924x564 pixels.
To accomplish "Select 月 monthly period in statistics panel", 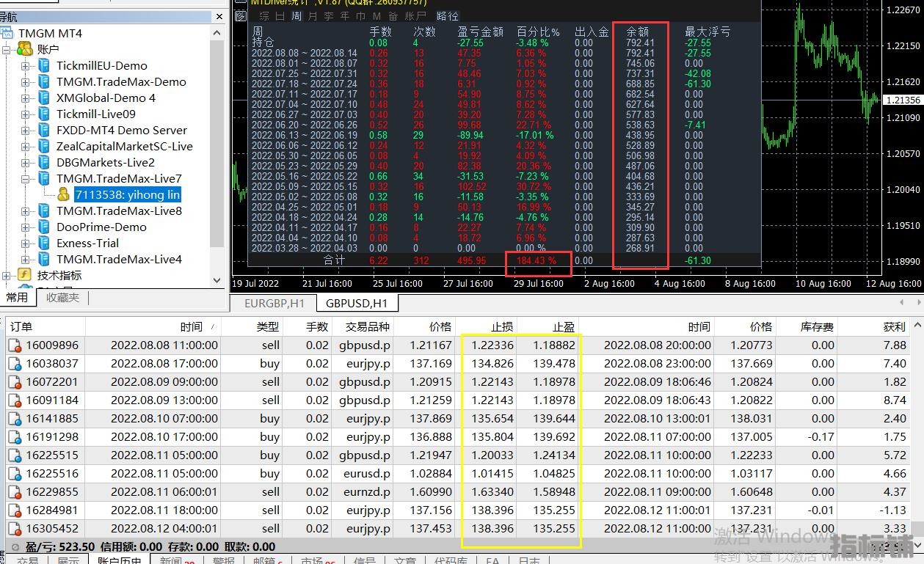I will click(x=313, y=15).
